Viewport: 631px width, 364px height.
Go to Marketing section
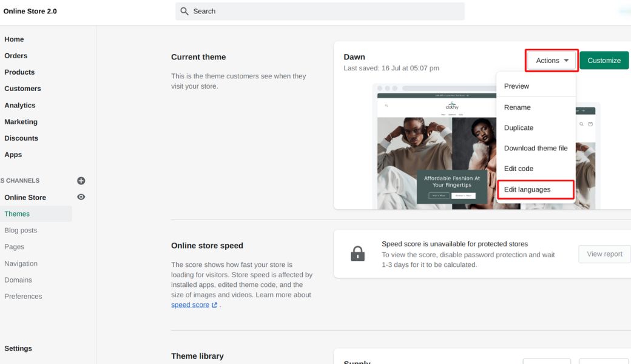[x=21, y=122]
